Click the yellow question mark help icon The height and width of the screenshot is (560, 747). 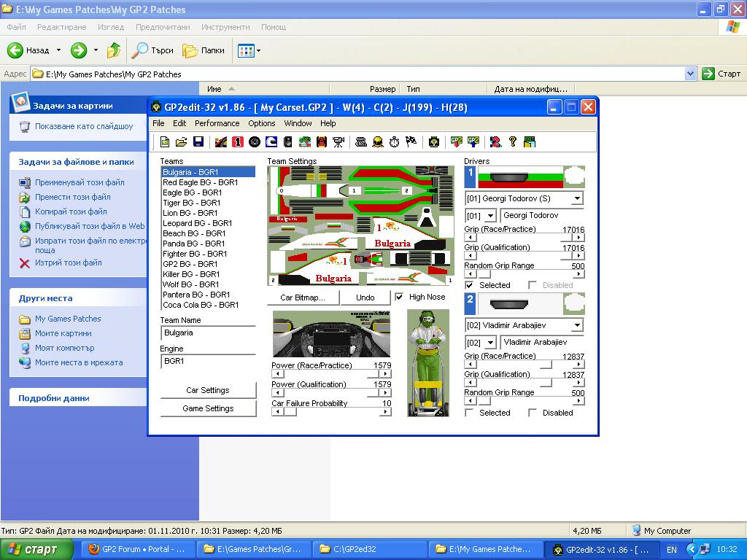pyautogui.click(x=512, y=141)
